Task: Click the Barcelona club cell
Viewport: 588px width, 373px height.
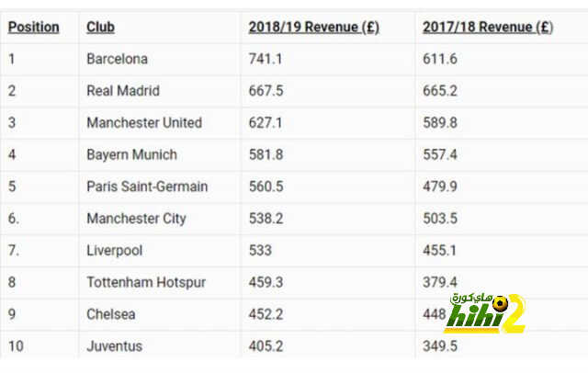Action: pos(117,59)
